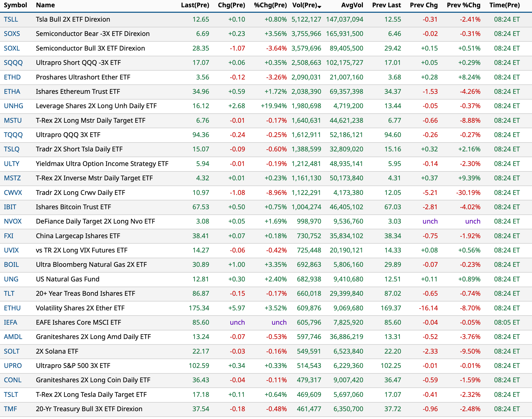Sort by Prev Last column header
This screenshot has width=532, height=419.
[x=386, y=5]
